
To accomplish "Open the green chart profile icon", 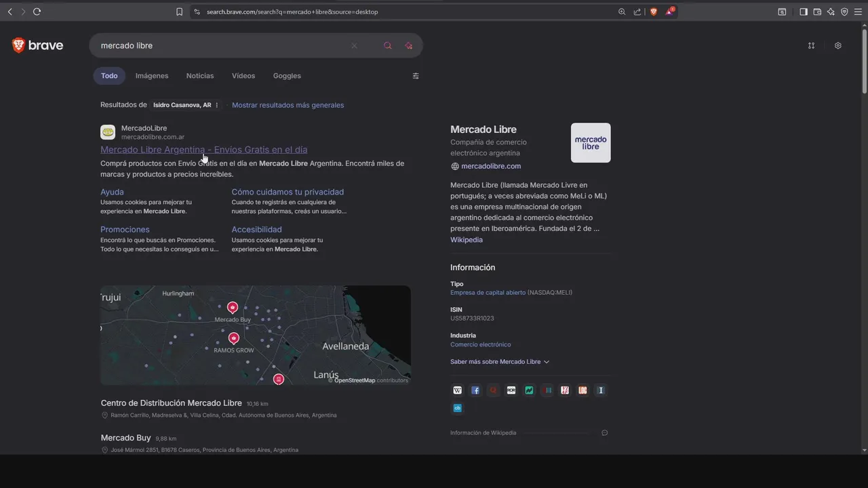I will pos(529,390).
